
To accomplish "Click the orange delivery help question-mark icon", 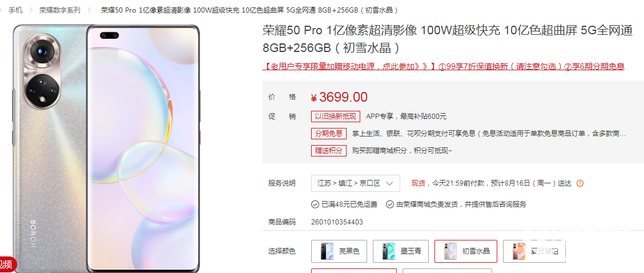I will pyautogui.click(x=580, y=183).
